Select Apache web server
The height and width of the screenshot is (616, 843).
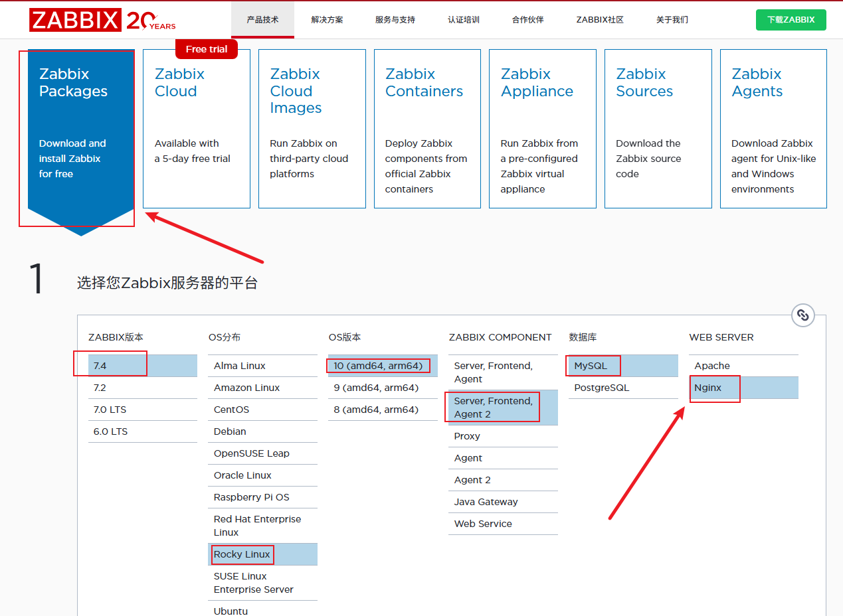point(744,366)
